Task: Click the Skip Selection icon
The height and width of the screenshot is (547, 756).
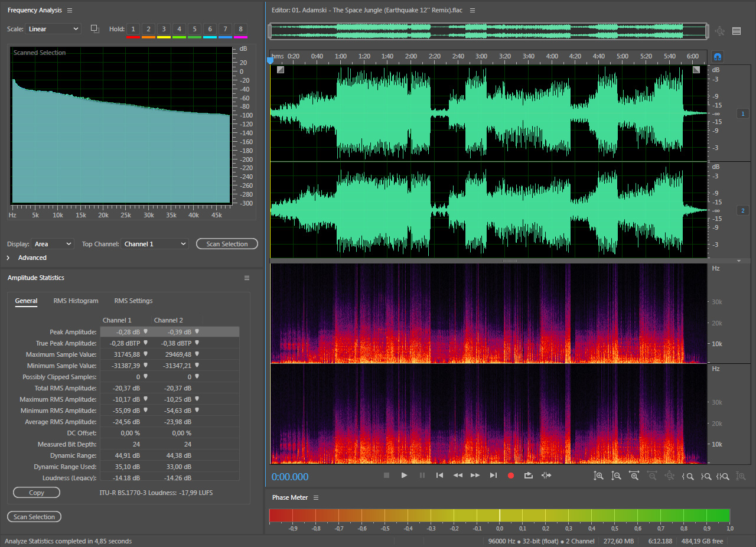Action: 546,476
